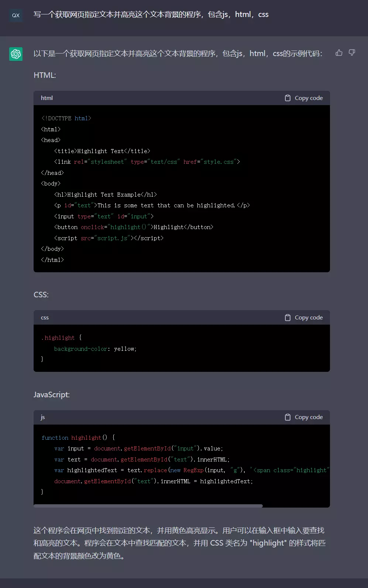
Task: Click the 'function highlight() {' line
Action: click(x=78, y=438)
